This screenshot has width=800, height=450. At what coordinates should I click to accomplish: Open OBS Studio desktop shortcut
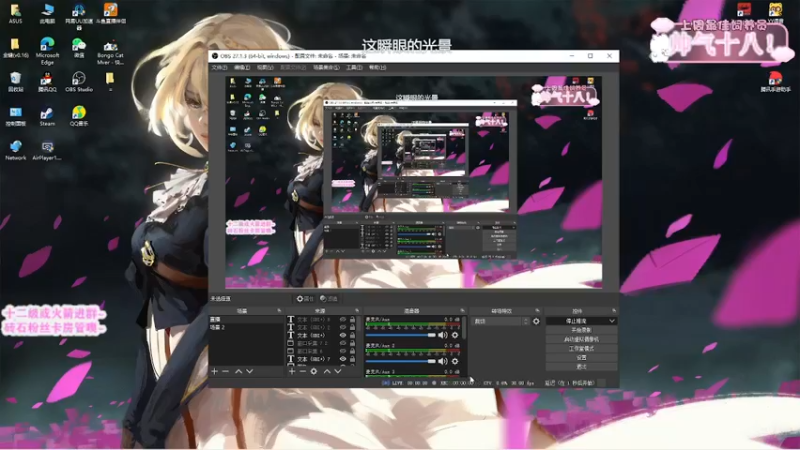coord(79,82)
